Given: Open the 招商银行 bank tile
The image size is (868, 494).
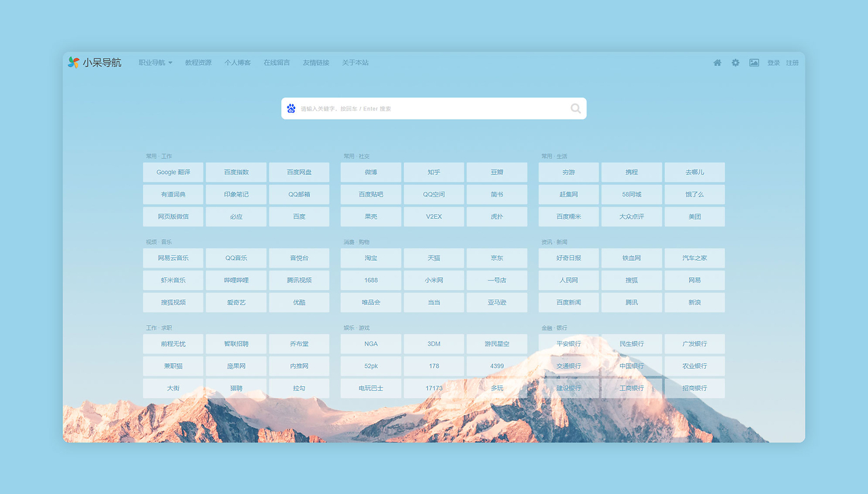Looking at the screenshot, I should pos(694,388).
